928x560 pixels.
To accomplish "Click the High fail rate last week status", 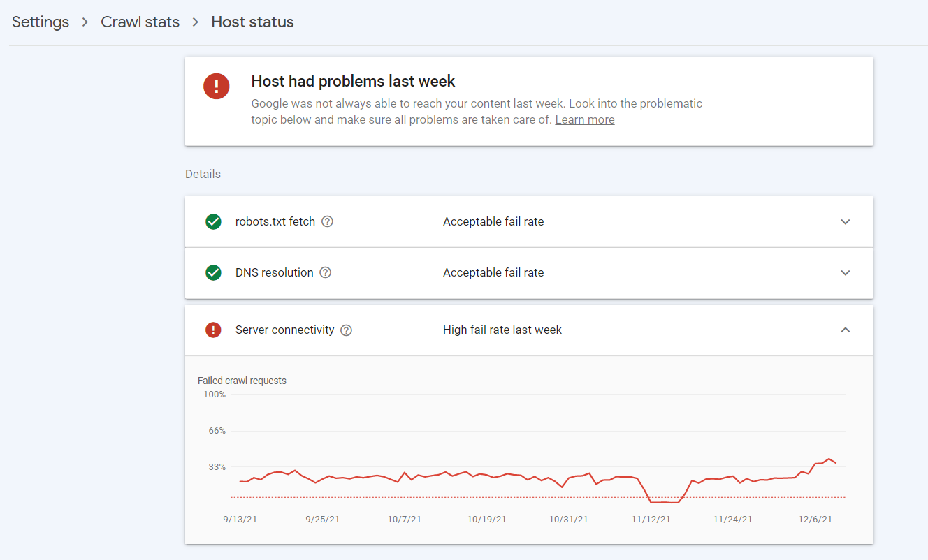I will (502, 330).
